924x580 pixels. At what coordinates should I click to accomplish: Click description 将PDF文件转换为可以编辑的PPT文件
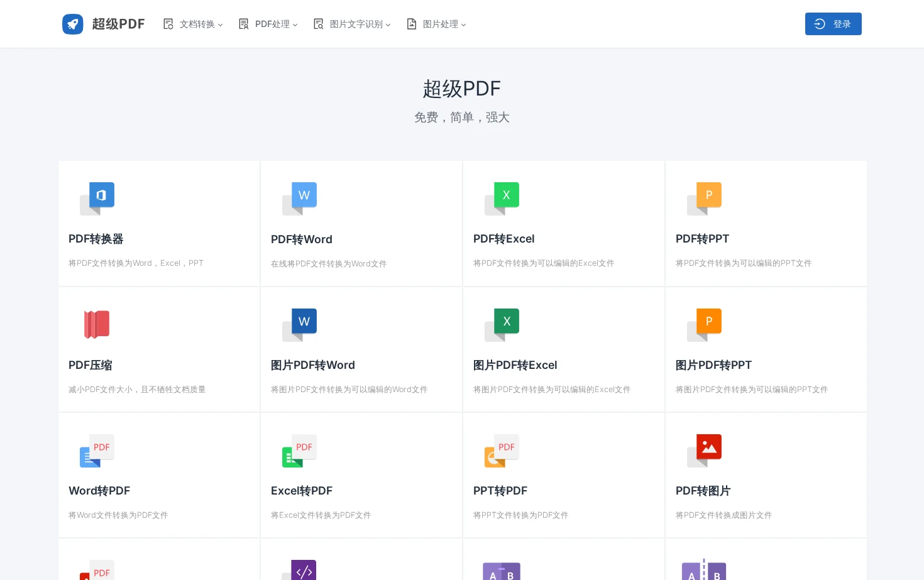744,263
